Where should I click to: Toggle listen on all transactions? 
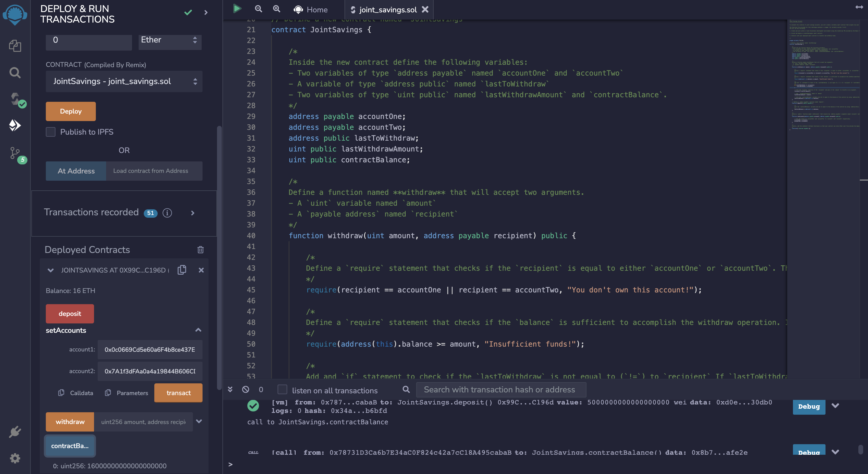282,389
